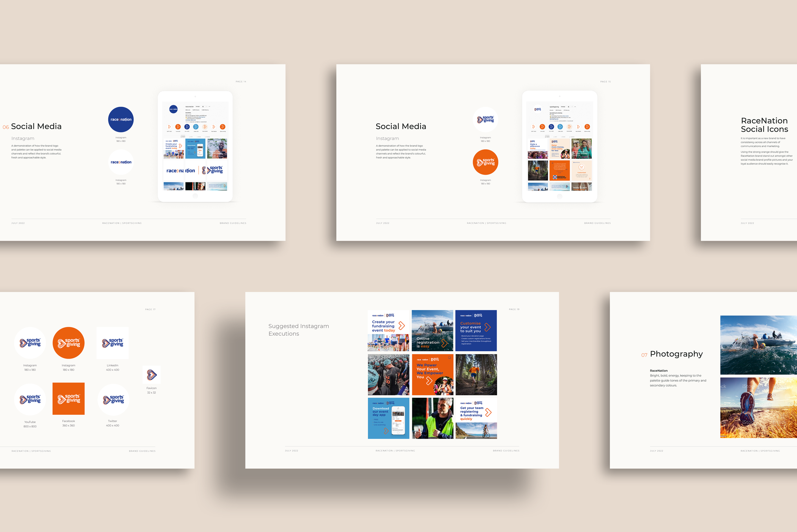Switch to the TAGGED tab
The height and width of the screenshot is (532, 797).
[x=208, y=137]
